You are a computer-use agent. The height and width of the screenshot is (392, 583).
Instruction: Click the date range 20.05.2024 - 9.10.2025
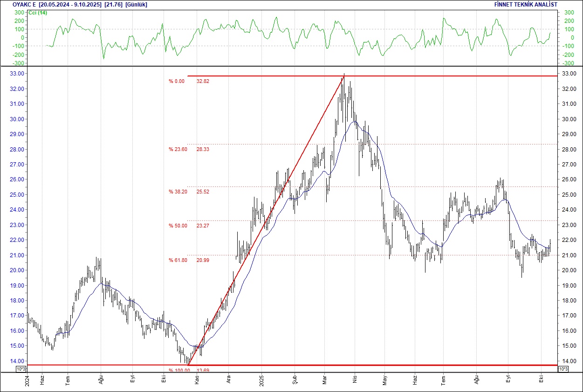[70, 5]
